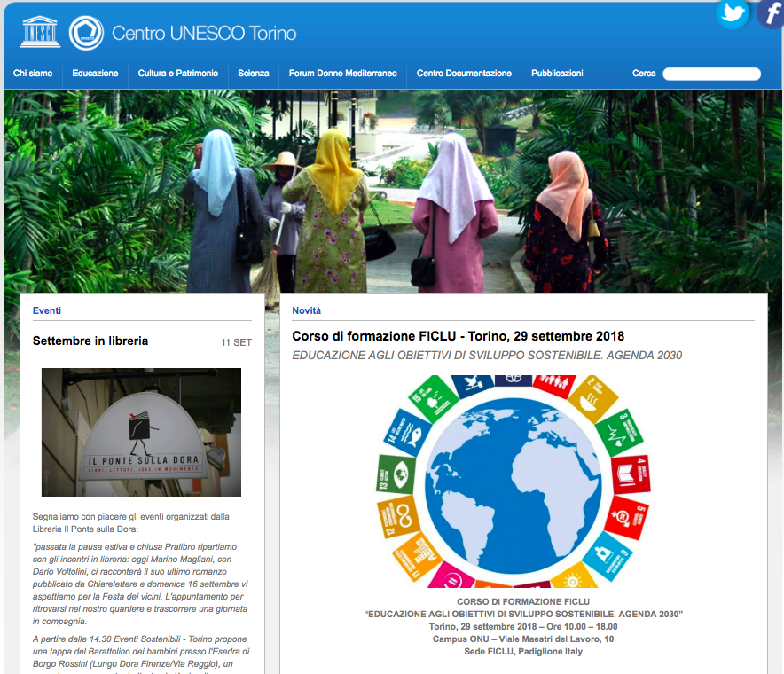
Task: Open the Eventi section heading
Action: (47, 310)
